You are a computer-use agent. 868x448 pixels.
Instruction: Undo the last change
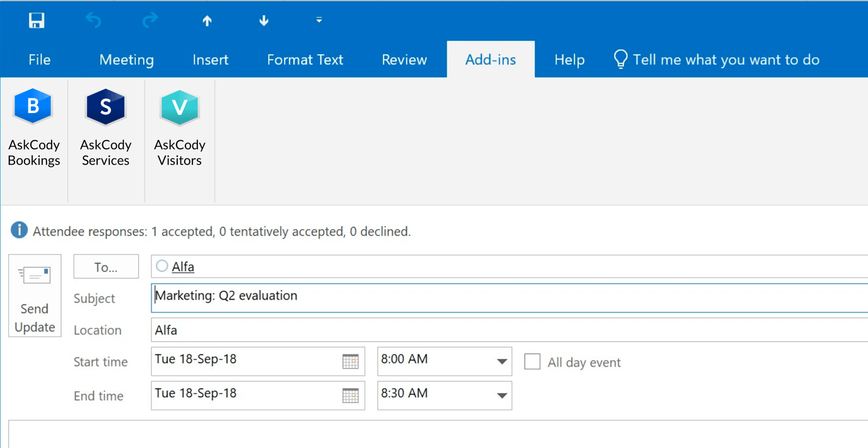click(93, 20)
